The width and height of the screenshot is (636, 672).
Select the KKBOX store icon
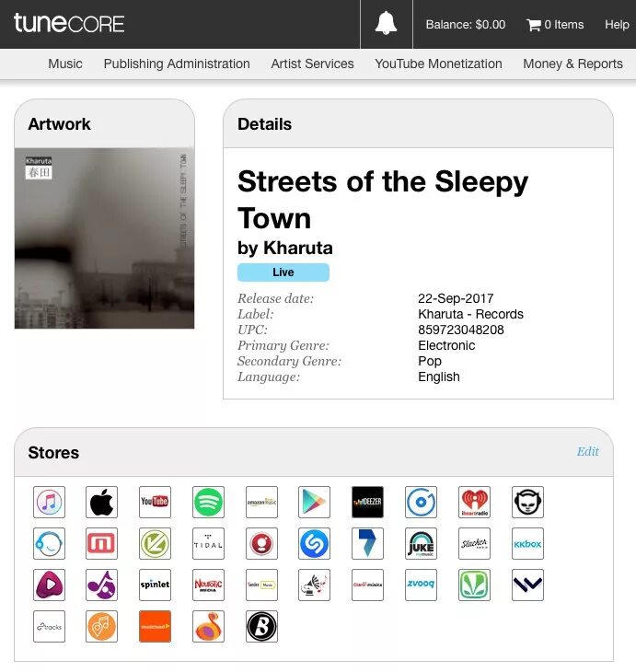pos(527,543)
